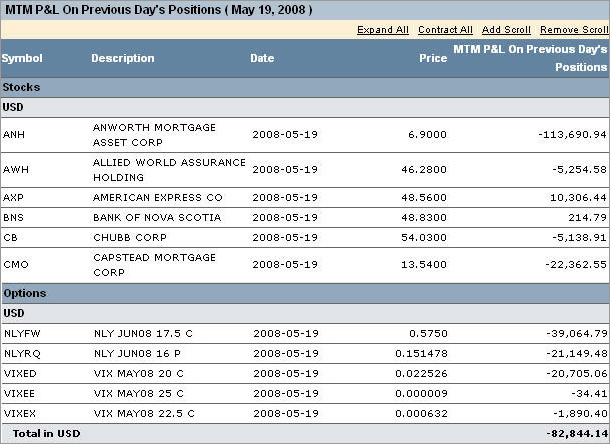Click ANWORTH MORTGAGE ASSET CORP description
The width and height of the screenshot is (610, 444).
154,135
